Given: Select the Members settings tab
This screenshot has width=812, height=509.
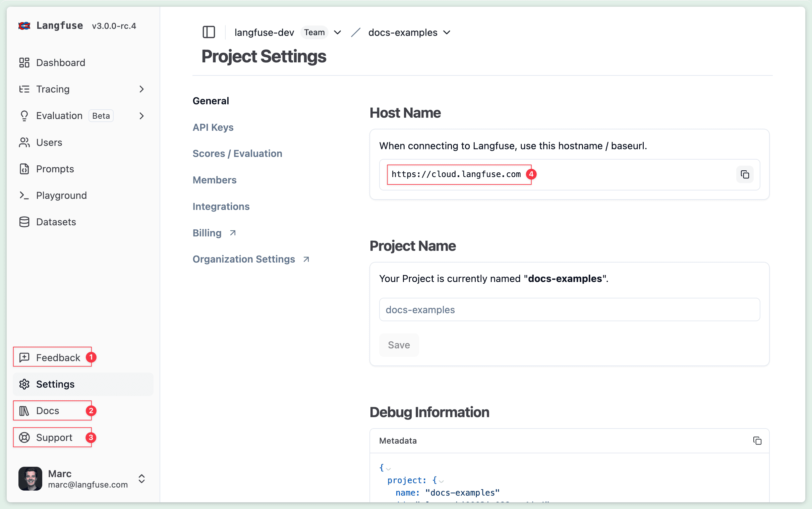Looking at the screenshot, I should click(214, 180).
